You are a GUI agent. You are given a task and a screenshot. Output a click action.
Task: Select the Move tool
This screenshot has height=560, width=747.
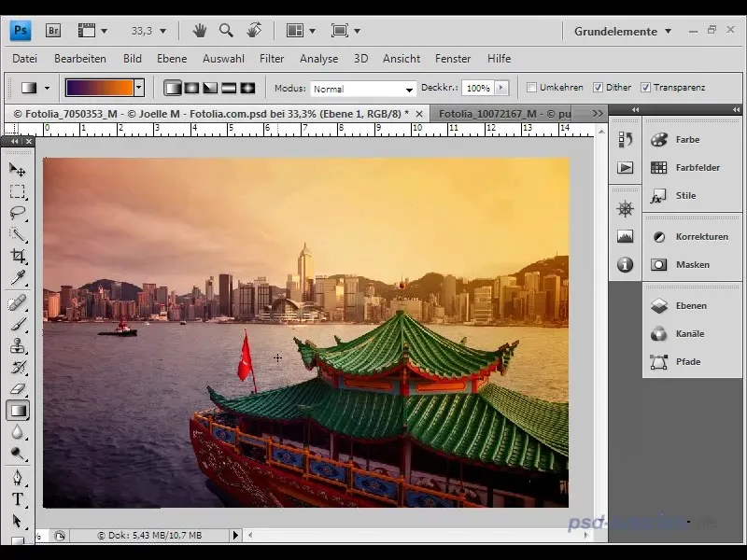pos(18,170)
